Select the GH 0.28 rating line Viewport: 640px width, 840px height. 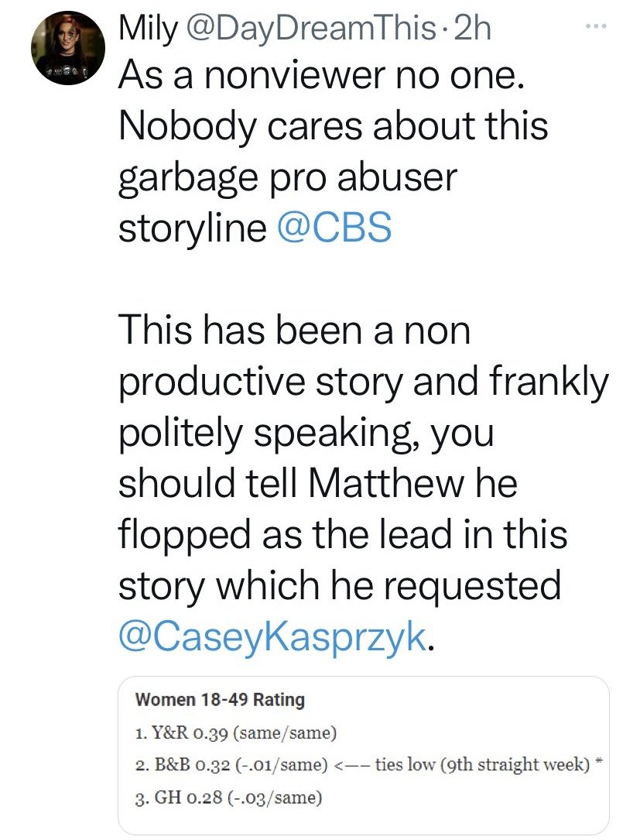coord(229,797)
